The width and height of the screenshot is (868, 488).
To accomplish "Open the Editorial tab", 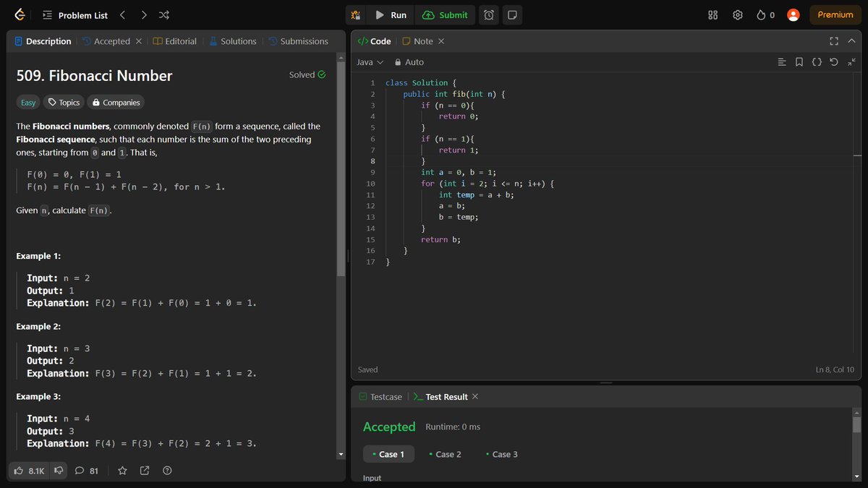I will coord(175,41).
